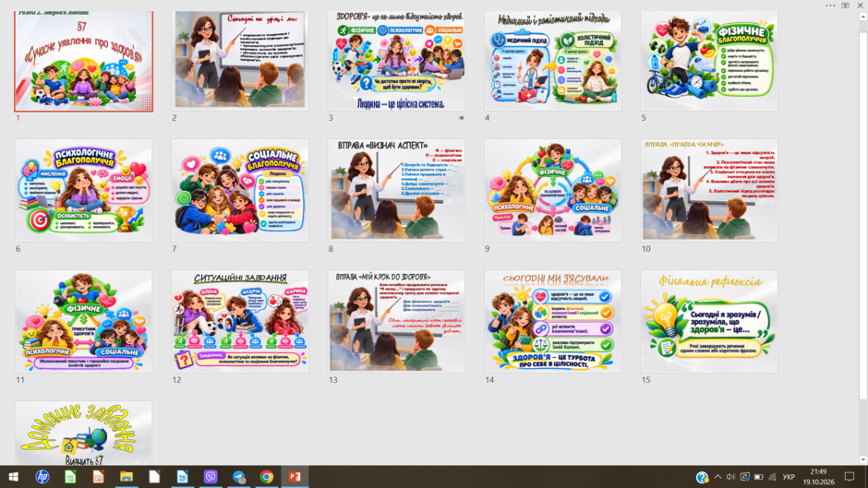Select slide 5 'ФІЗИЧНЕ БЛАГОПОЛУЧЧЯ'
The height and width of the screenshot is (488, 868).
(x=709, y=60)
